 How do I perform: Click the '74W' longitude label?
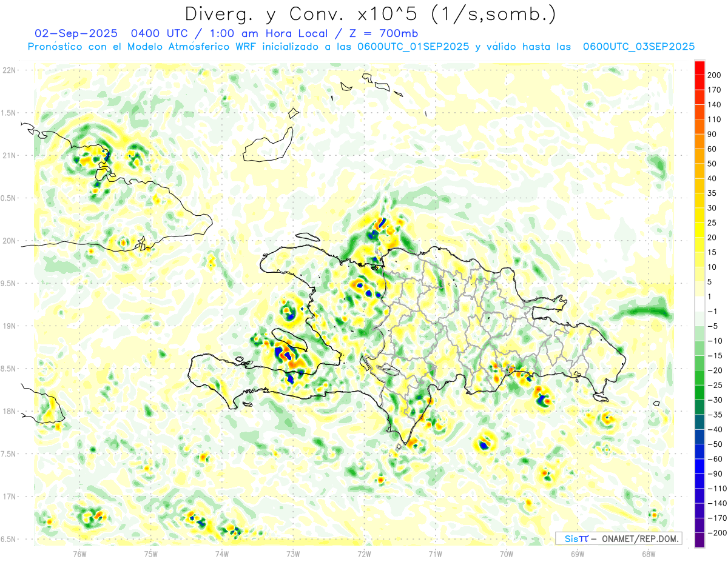(x=222, y=554)
